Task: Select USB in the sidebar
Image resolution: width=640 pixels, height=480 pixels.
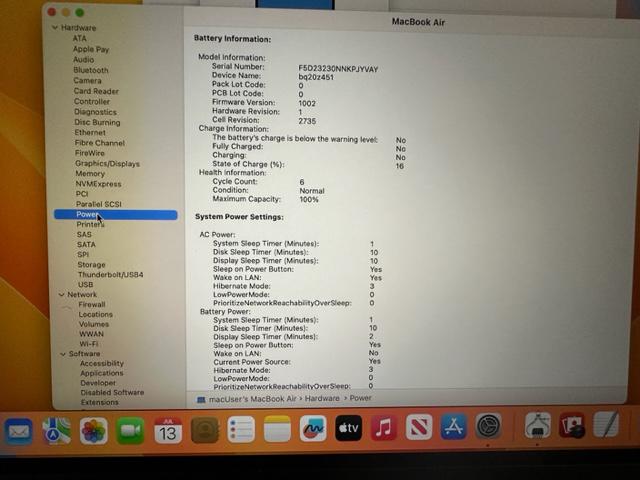Action: pos(85,284)
